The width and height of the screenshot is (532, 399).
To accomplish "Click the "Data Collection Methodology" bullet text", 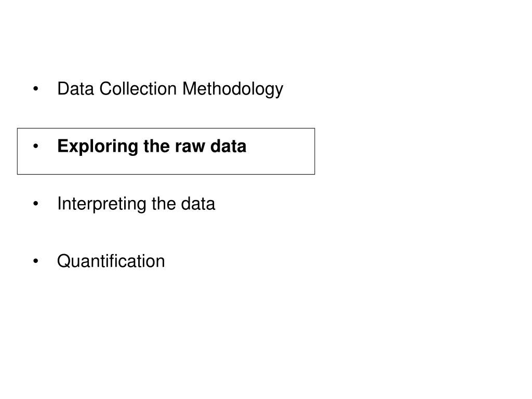I will coord(170,89).
